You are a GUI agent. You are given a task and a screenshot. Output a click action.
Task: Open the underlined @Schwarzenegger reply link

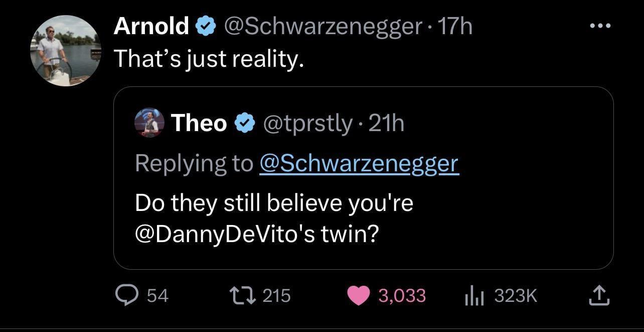359,163
